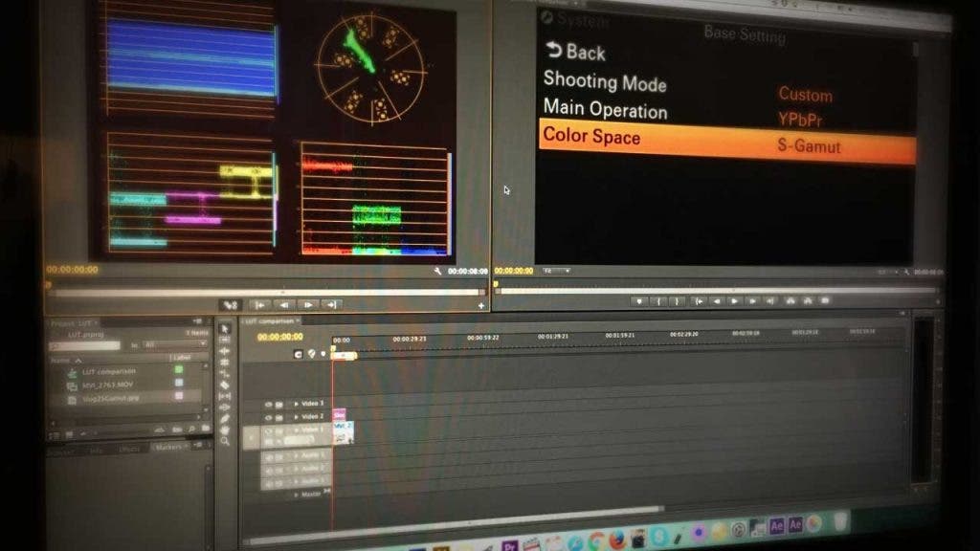
Task: Toggle visibility eye for Video 2 track
Action: [268, 417]
